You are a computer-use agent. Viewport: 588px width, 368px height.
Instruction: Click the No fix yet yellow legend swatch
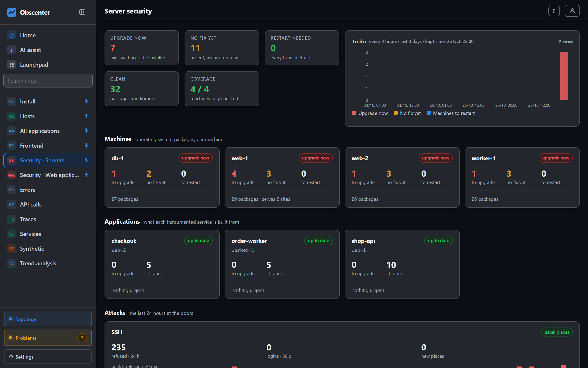(x=395, y=113)
